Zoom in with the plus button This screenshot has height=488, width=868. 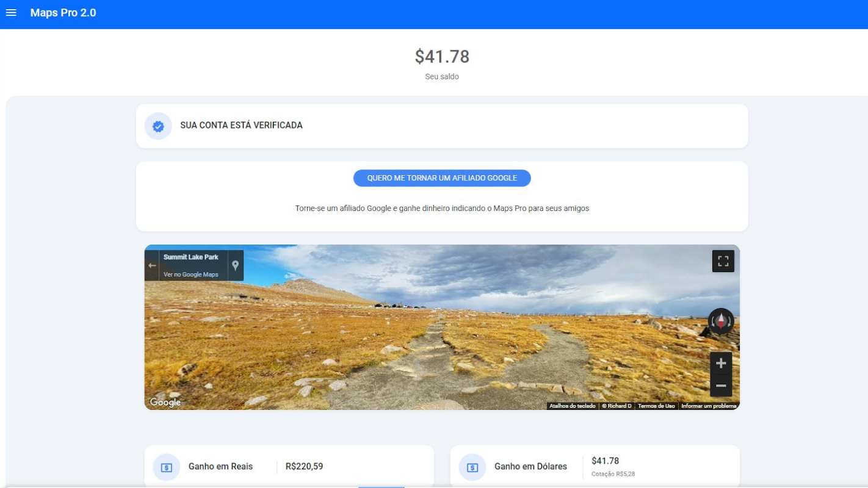tap(721, 363)
